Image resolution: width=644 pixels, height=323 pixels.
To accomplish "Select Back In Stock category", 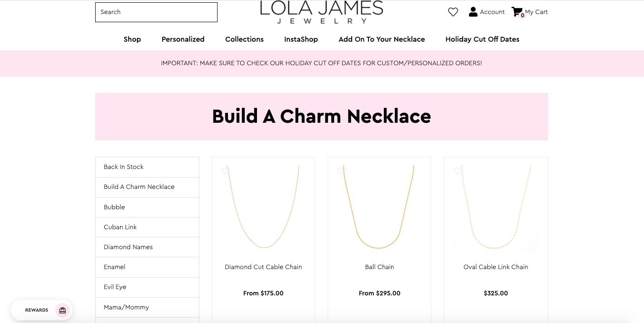I will (124, 167).
